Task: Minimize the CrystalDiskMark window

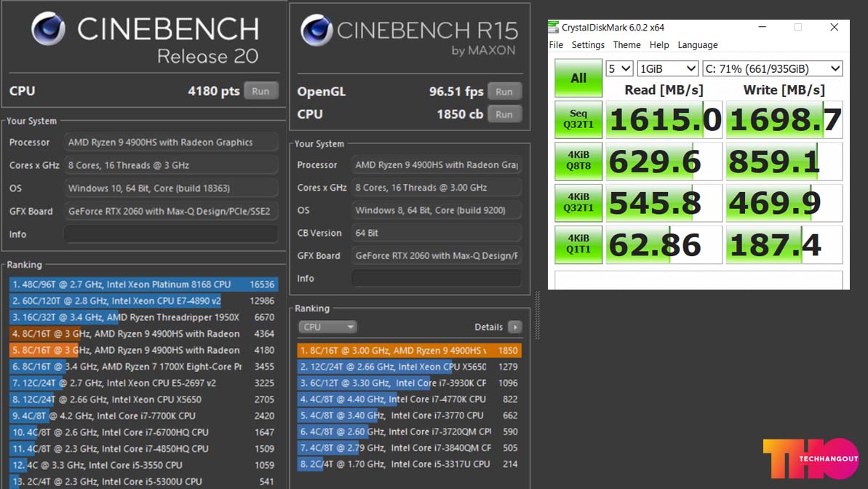Action: pos(763,27)
